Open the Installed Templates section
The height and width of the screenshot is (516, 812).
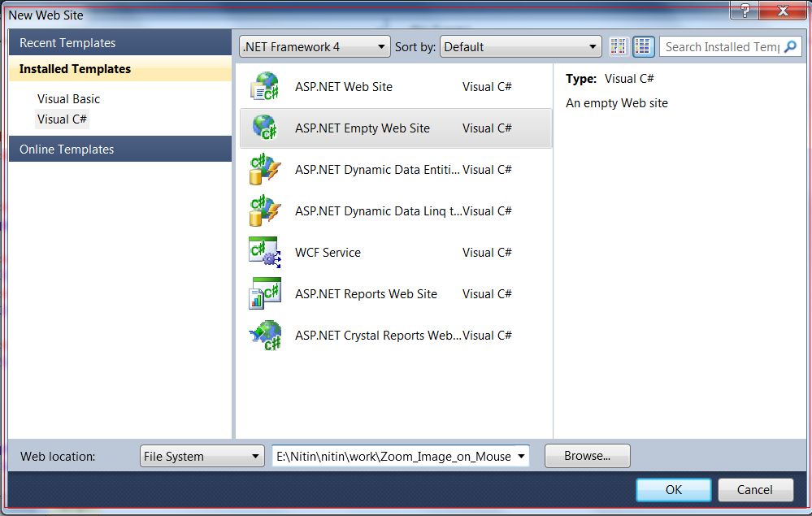[x=120, y=69]
